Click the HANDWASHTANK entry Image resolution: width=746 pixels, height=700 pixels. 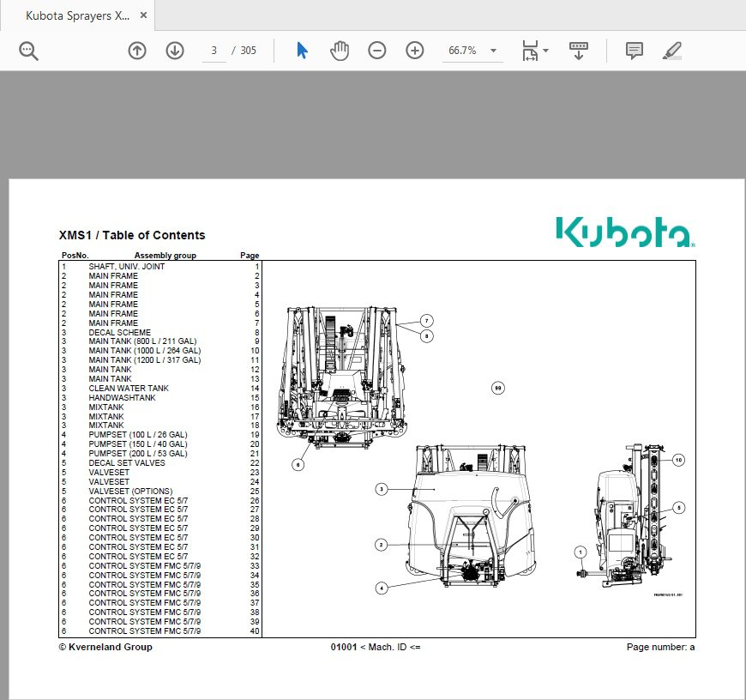(122, 398)
